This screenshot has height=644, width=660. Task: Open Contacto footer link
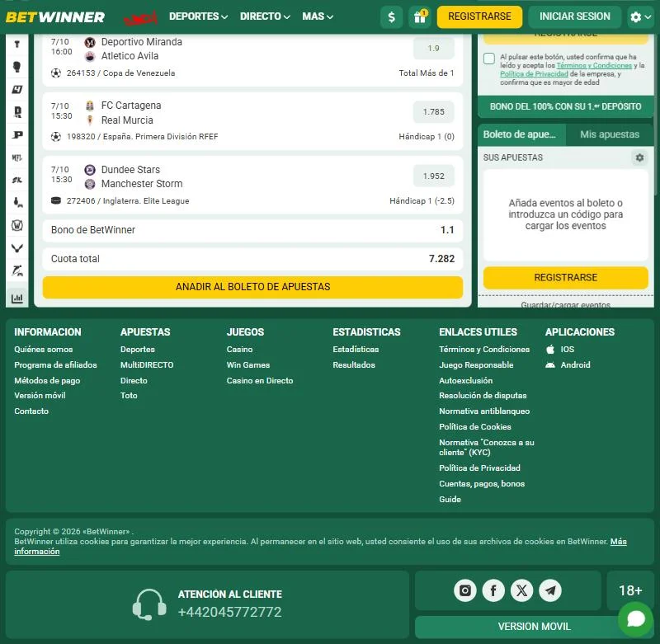pos(31,411)
